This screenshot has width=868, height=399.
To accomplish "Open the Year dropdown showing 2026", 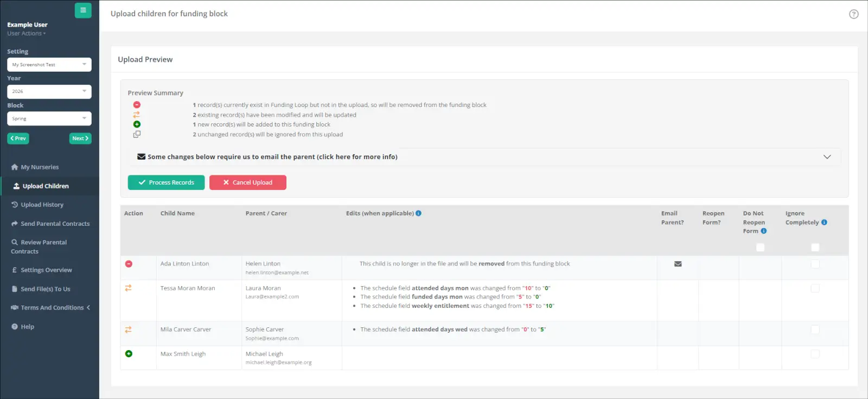I will (x=49, y=92).
